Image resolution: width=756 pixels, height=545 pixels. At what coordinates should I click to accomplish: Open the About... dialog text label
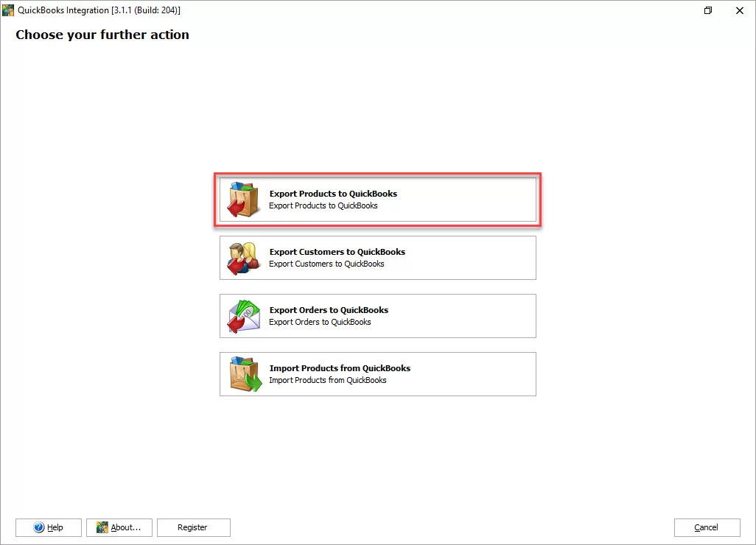click(x=126, y=527)
